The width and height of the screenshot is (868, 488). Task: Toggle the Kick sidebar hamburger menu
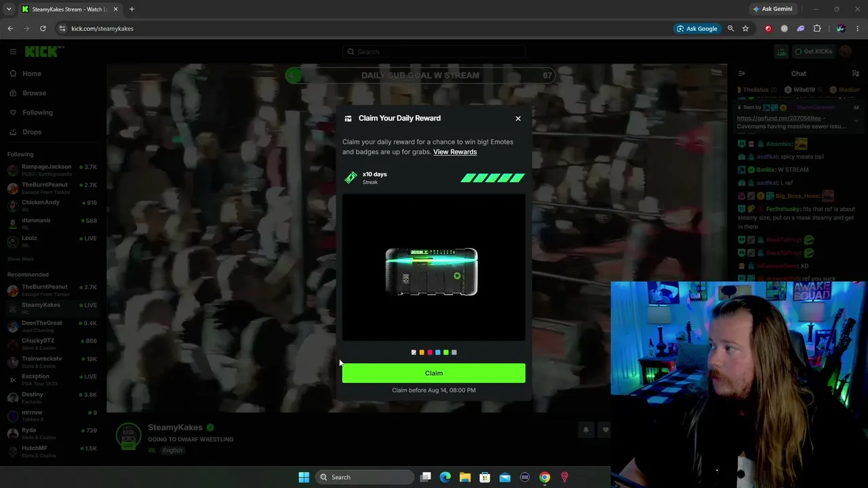coord(13,52)
